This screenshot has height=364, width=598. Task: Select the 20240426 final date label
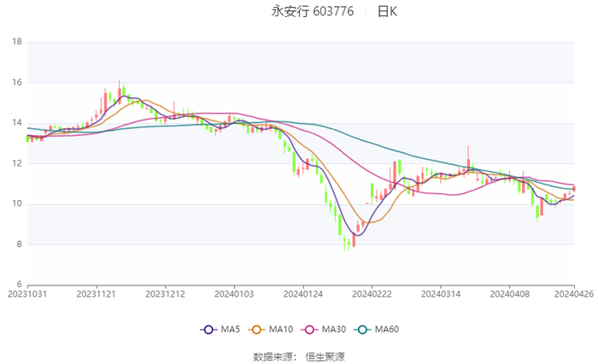tap(574, 293)
